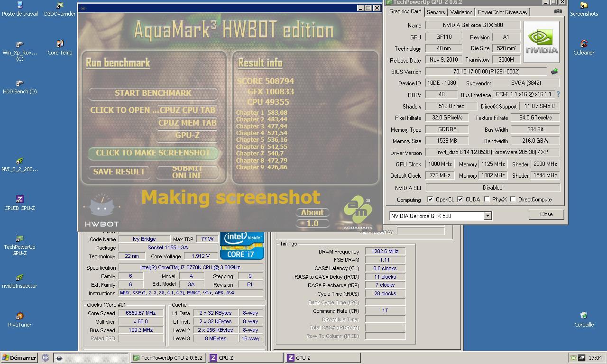The width and height of the screenshot is (607, 364).
Task: Click the 1.0 version button
Action: (x=312, y=223)
